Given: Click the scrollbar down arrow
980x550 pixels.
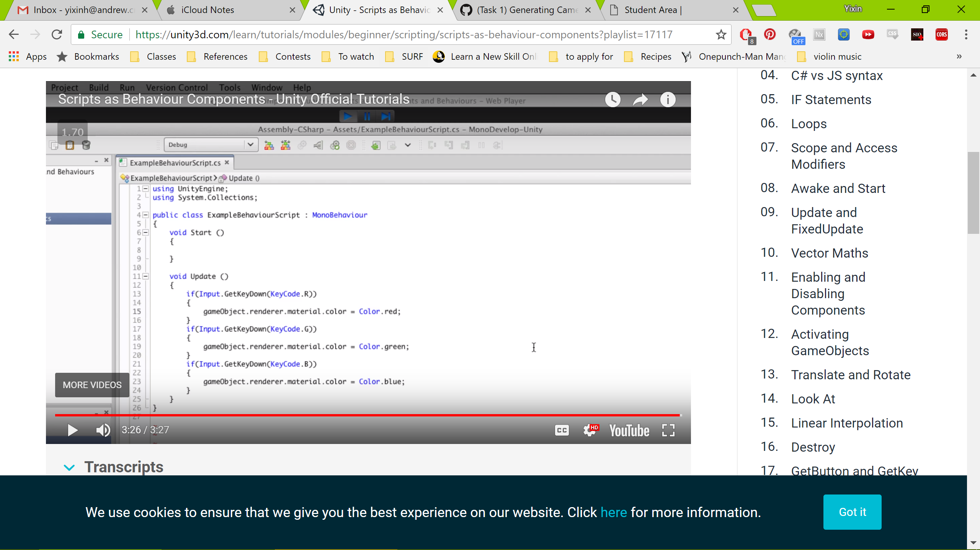Looking at the screenshot, I should (x=973, y=543).
